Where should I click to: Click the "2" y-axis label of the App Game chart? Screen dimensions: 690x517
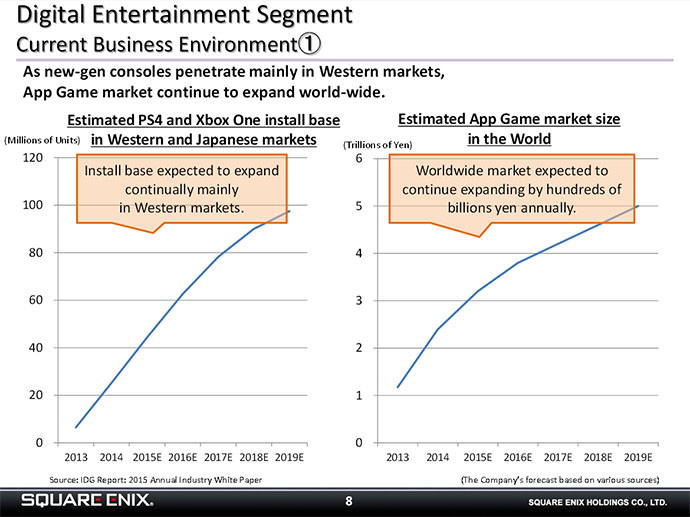[359, 348]
